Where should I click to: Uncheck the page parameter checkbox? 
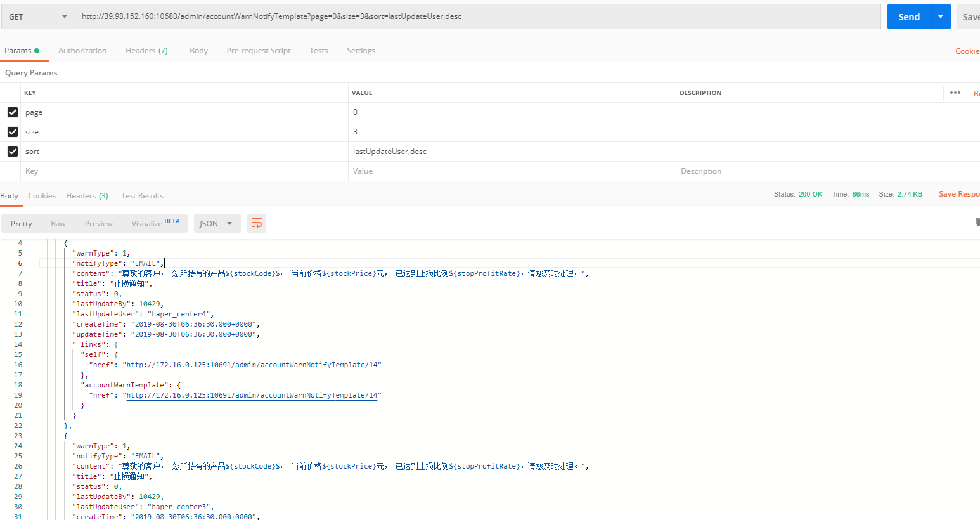click(13, 112)
